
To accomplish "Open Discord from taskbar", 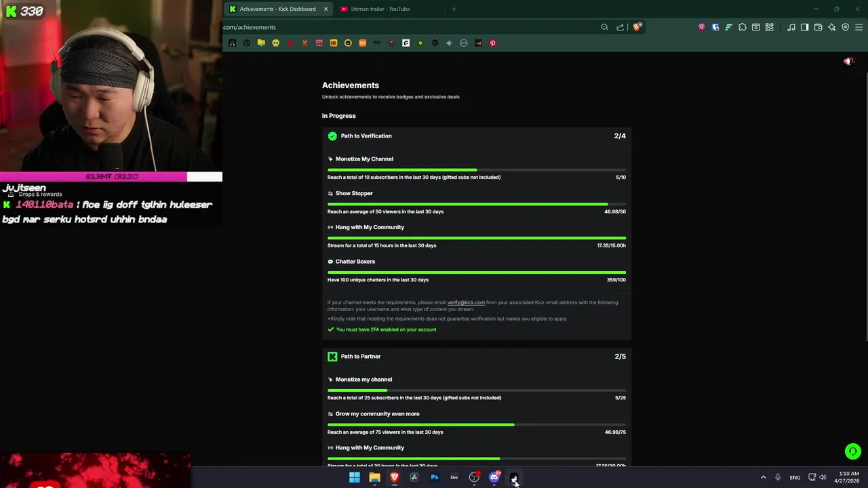I will (494, 477).
